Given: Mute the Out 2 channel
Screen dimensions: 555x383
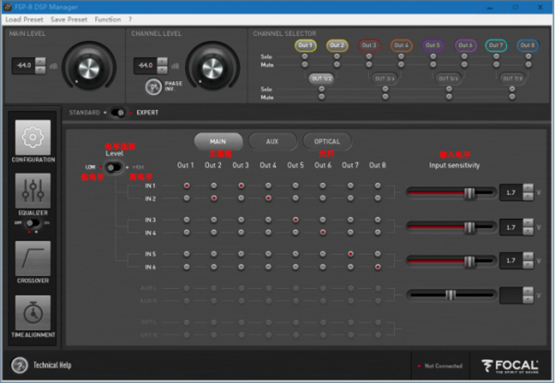Looking at the screenshot, I should click(337, 64).
